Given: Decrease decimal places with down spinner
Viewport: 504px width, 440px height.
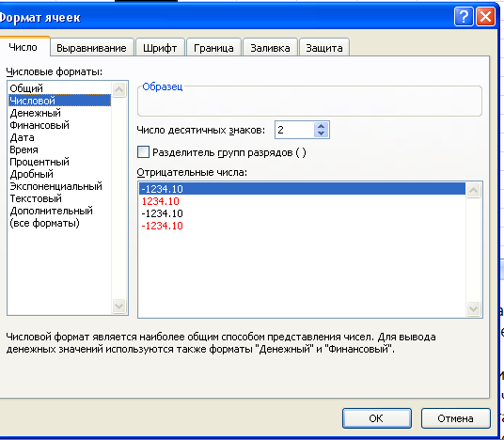Looking at the screenshot, I should point(321,134).
